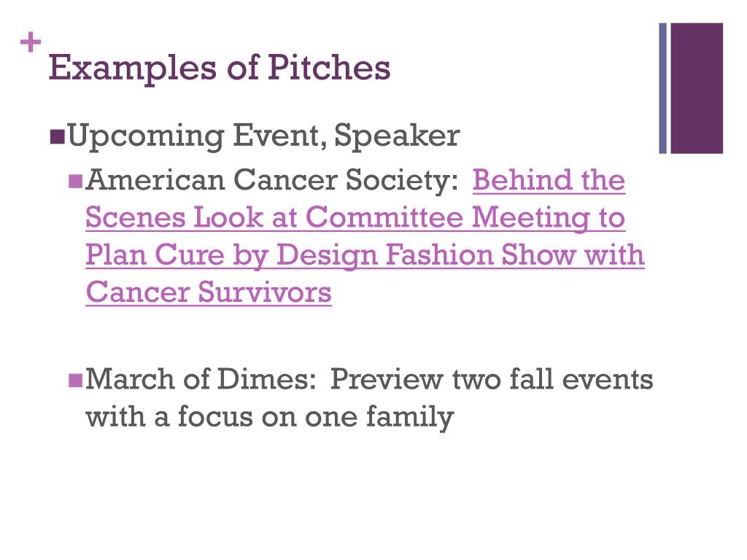Screen dimensions: 747x560
Task: Click the word 'Fashion' in the hyperlink
Action: click(x=439, y=254)
